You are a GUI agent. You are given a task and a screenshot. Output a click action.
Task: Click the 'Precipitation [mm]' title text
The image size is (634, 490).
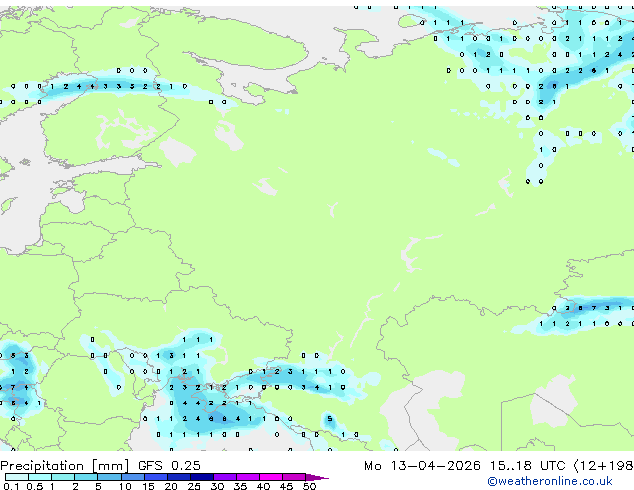coord(65,466)
